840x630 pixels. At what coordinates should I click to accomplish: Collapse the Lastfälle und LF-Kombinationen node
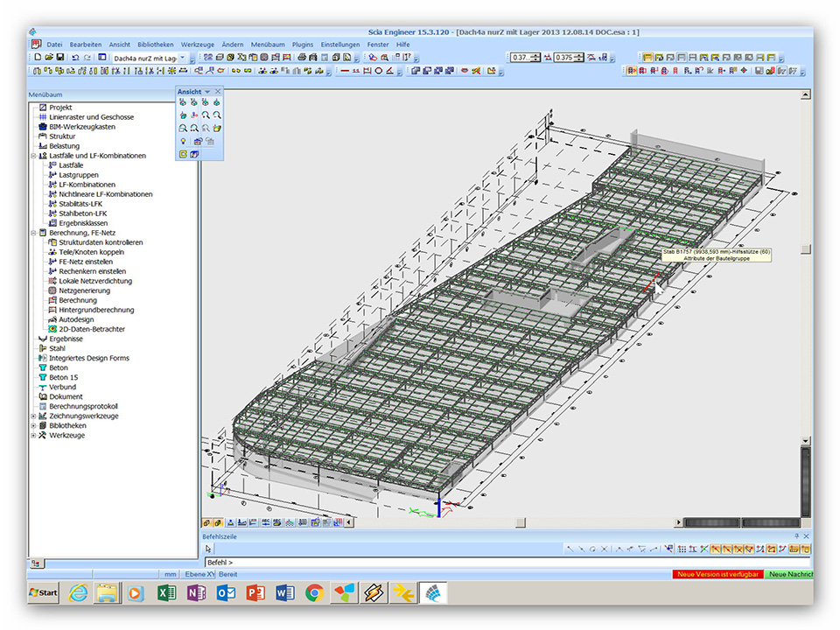click(x=33, y=156)
